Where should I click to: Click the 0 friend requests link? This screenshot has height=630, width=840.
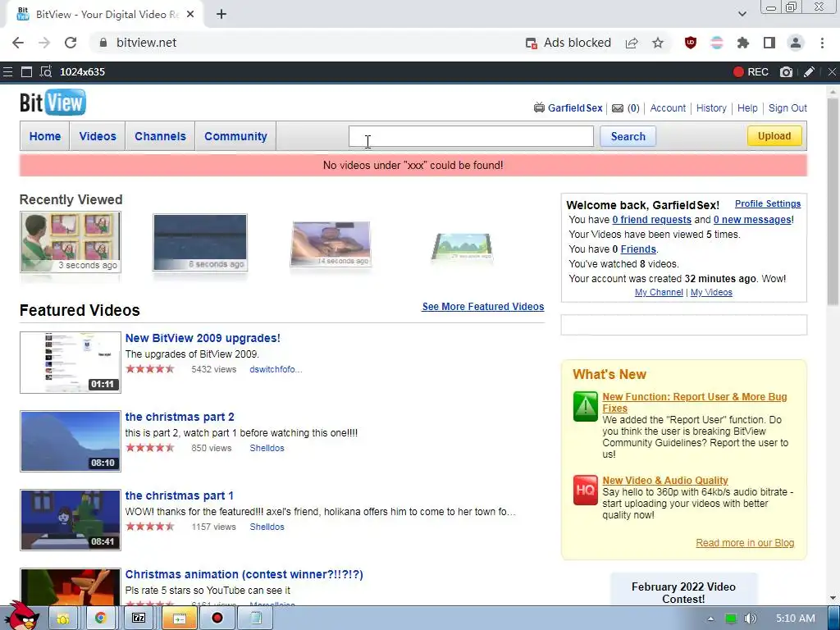coord(651,220)
